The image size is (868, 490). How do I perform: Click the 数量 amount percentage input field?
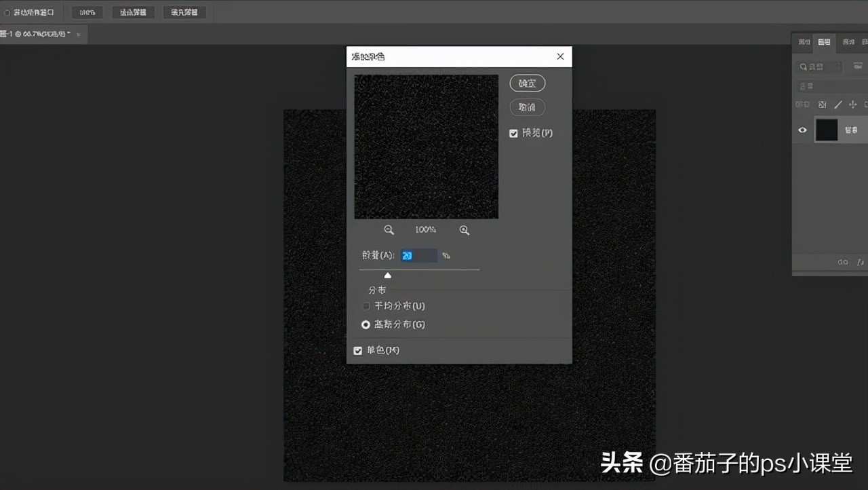click(418, 255)
